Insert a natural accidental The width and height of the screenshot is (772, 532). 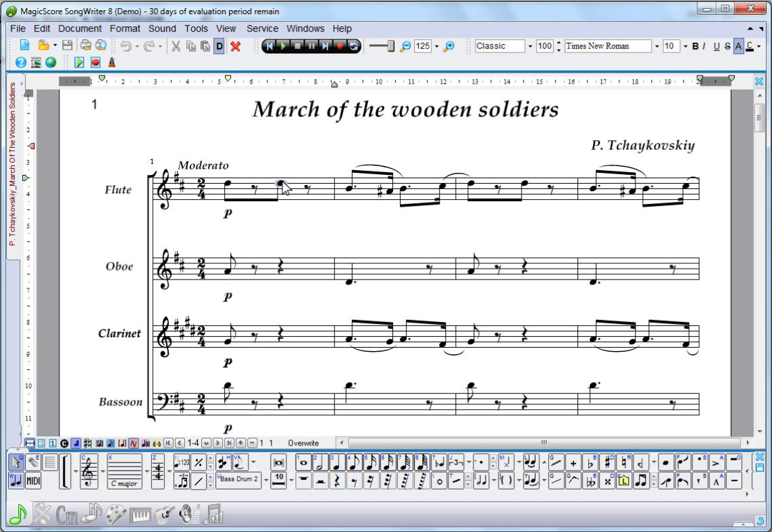point(624,462)
